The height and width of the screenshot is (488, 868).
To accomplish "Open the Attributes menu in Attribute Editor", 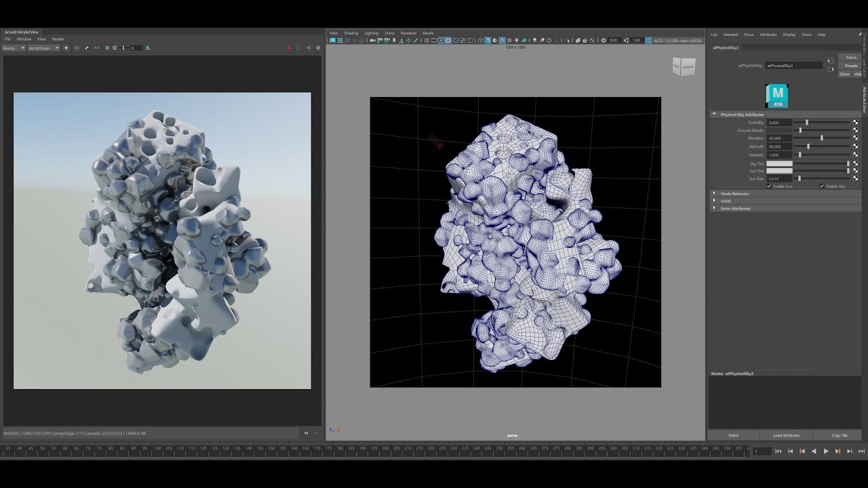I will coord(768,35).
